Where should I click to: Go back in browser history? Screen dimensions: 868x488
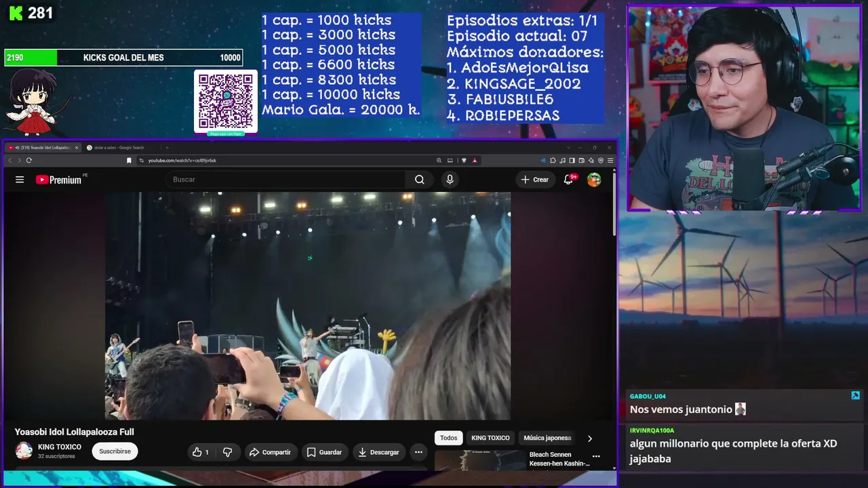[9, 161]
